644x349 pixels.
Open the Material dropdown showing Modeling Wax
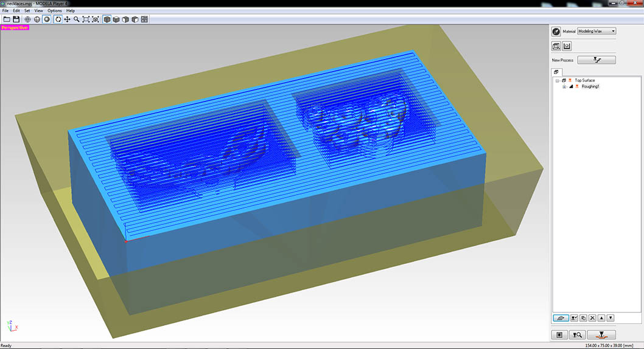[x=597, y=31]
